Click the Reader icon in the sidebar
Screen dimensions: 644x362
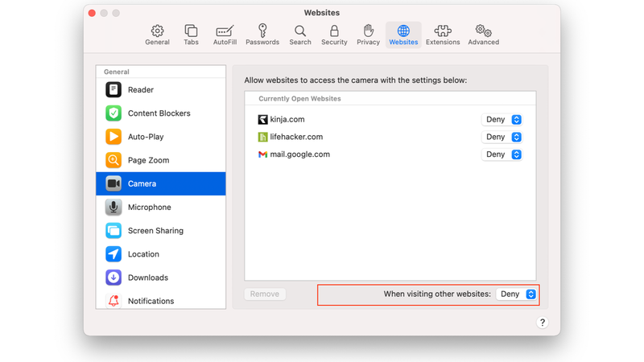(114, 89)
